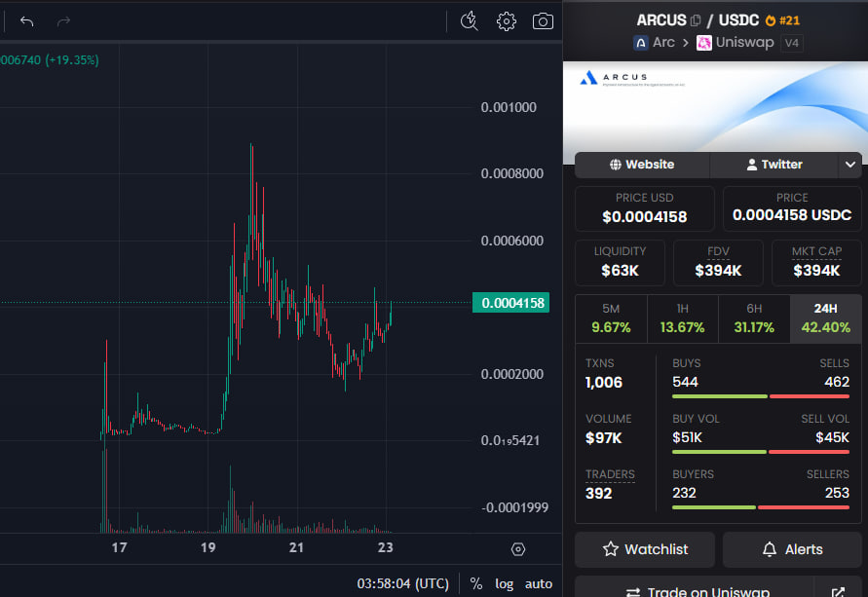
Task: Click the VOLUME $97K value
Action: 603,438
